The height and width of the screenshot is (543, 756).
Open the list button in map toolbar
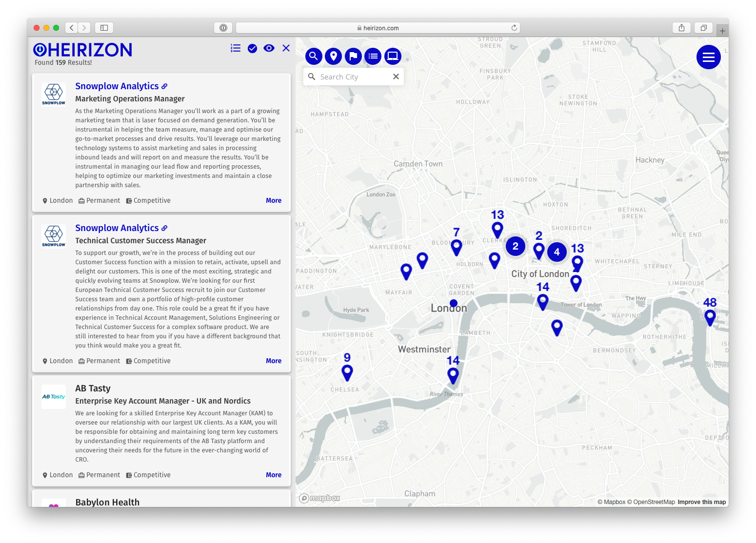(373, 56)
